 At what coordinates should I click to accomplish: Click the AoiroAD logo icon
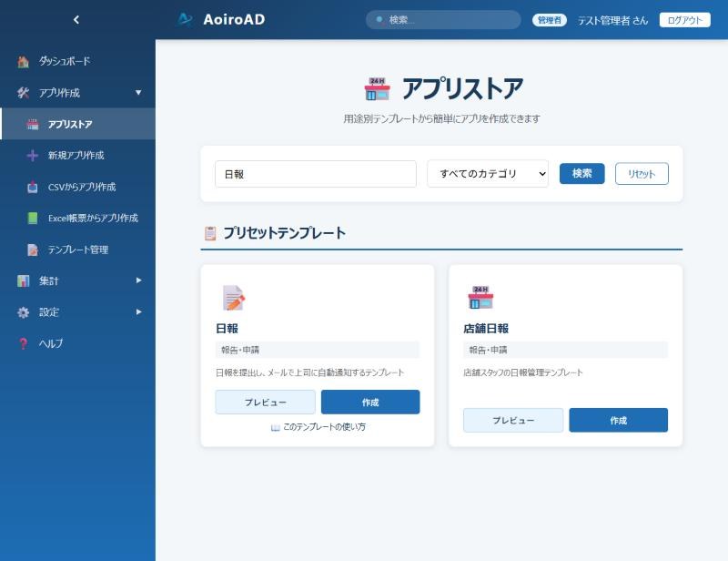coord(185,19)
